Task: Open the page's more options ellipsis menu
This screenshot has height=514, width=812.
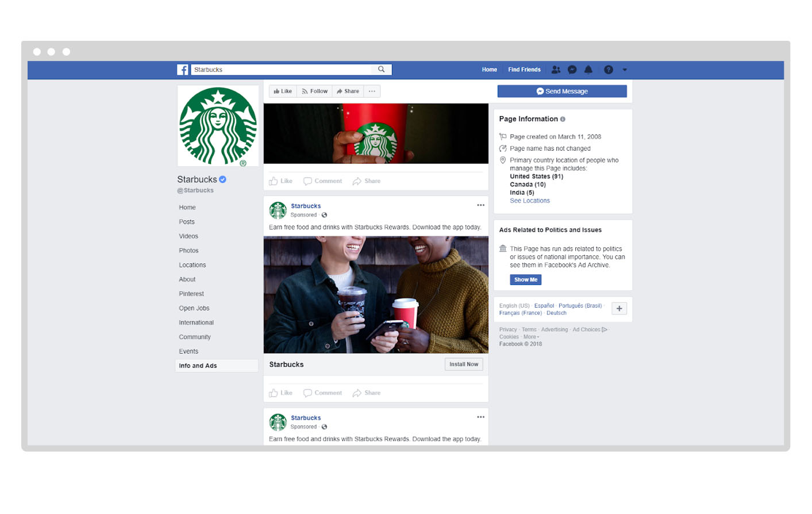Action: coord(372,91)
